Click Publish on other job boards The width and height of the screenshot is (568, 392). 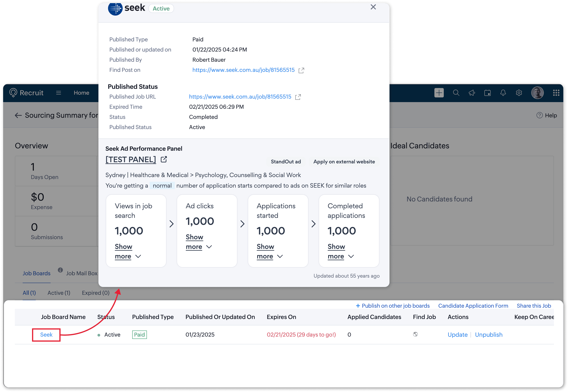pos(393,306)
